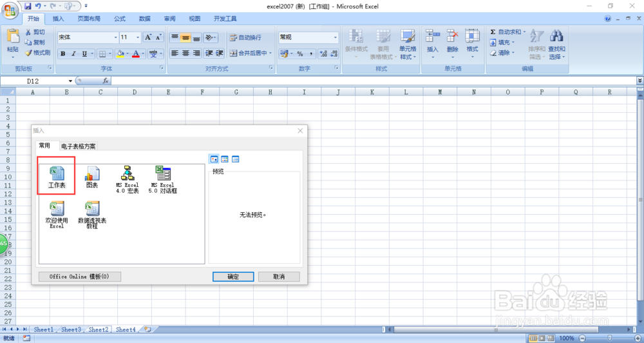Increase decimal places
644x343 pixels.
(323, 54)
